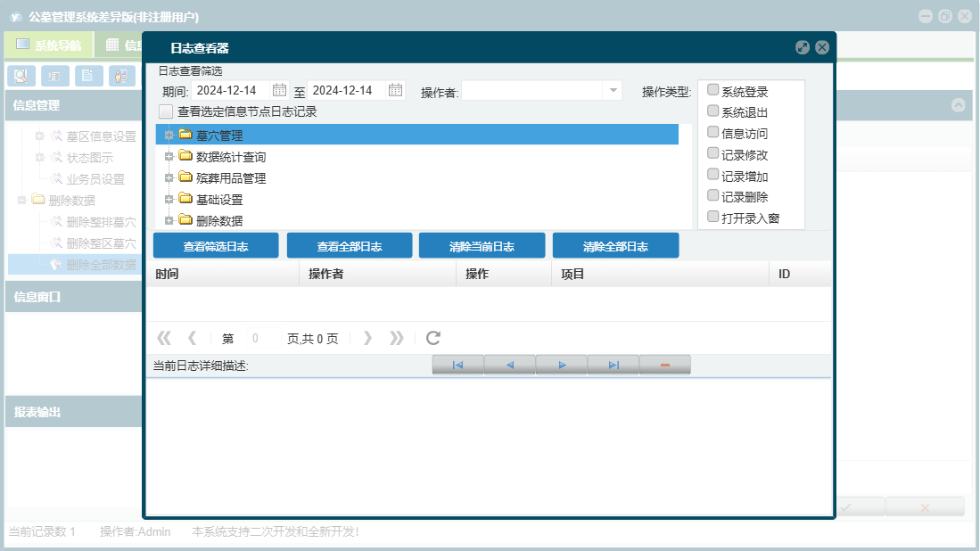This screenshot has width=980, height=551.
Task: Click the start date field 2024-12-14
Action: (x=231, y=91)
